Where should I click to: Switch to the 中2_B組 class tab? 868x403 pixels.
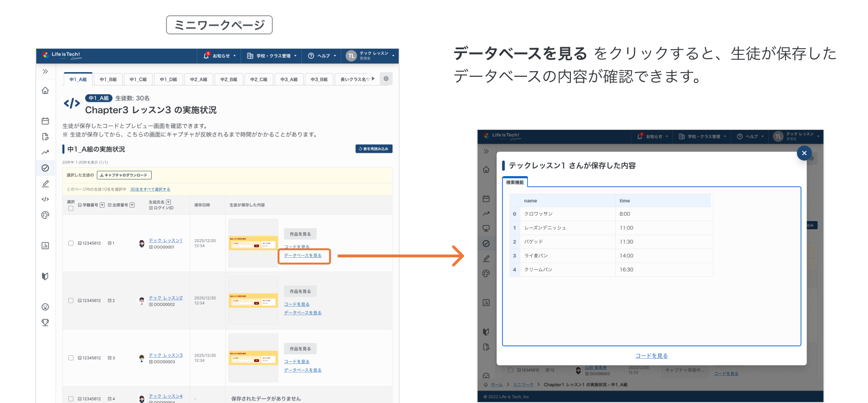pyautogui.click(x=229, y=79)
